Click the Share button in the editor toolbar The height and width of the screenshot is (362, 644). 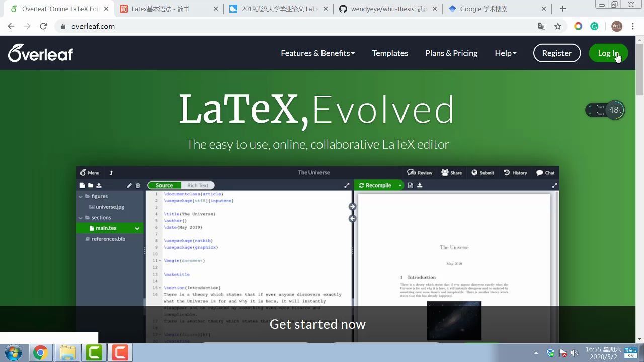click(x=451, y=172)
